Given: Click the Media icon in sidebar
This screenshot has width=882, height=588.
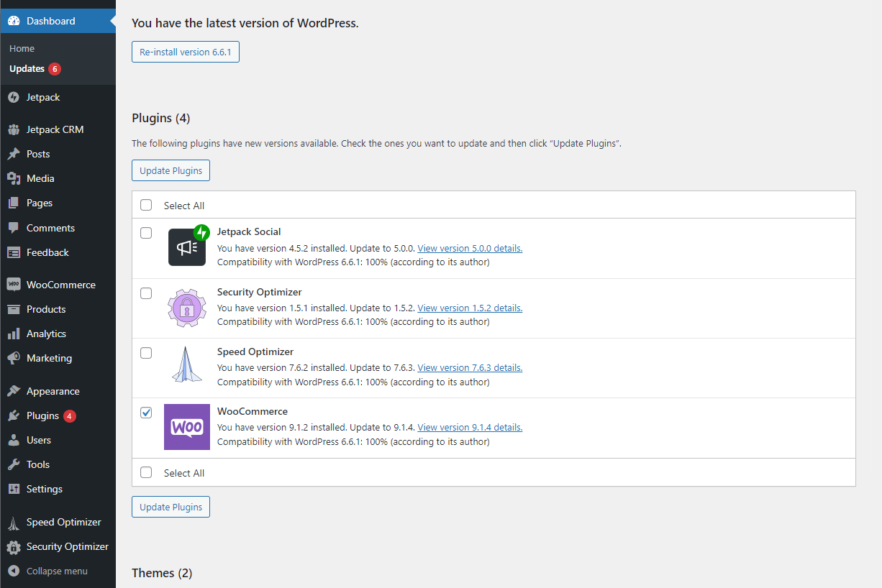Looking at the screenshot, I should [x=14, y=178].
